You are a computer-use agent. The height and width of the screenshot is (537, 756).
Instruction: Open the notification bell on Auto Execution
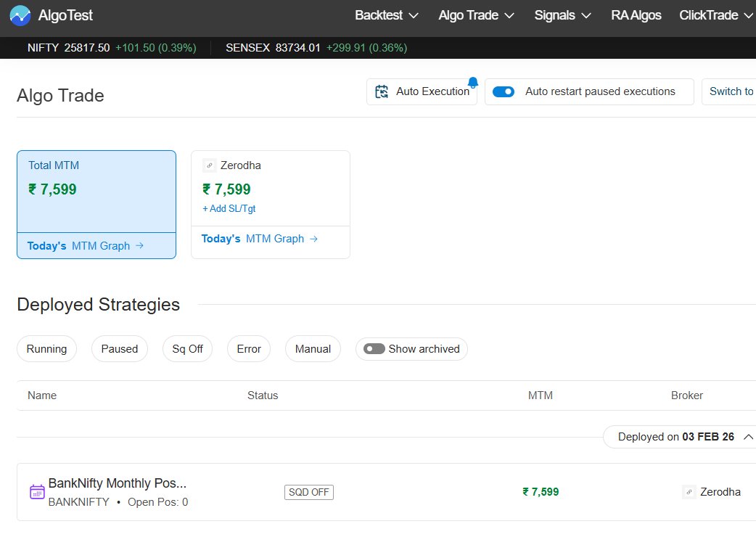474,82
